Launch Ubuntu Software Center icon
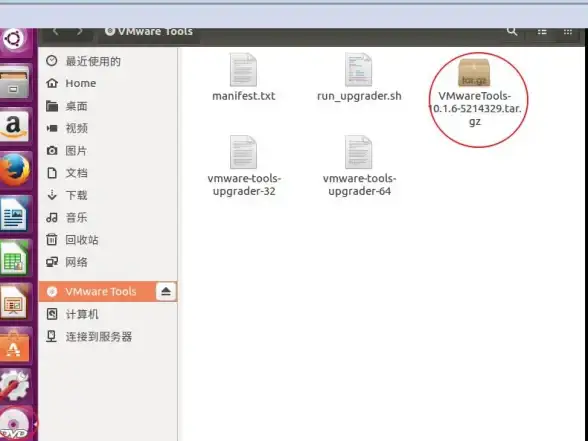Screen dimensions: 588x441 tap(14, 346)
